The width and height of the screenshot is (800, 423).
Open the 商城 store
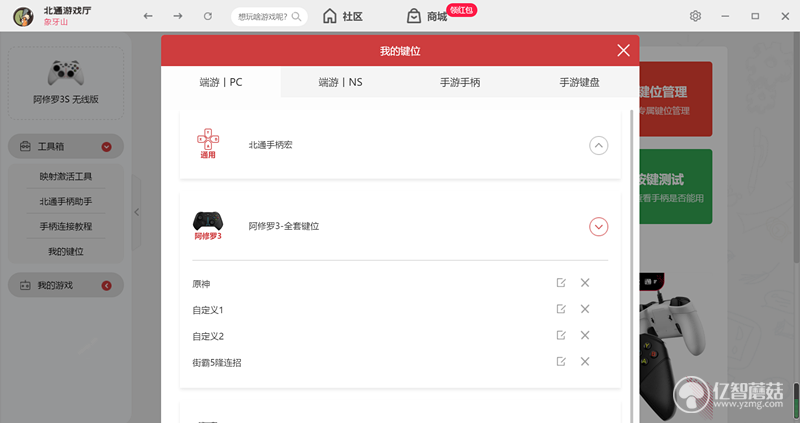[x=427, y=16]
